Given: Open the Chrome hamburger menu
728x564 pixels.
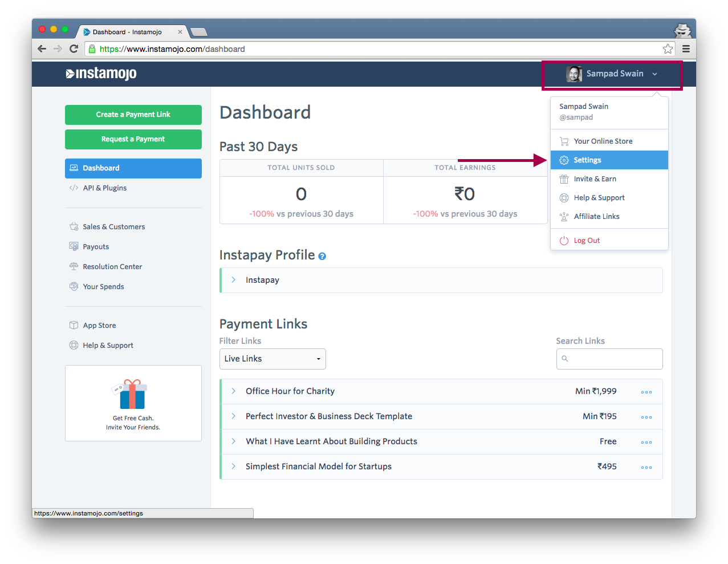Looking at the screenshot, I should (x=686, y=49).
